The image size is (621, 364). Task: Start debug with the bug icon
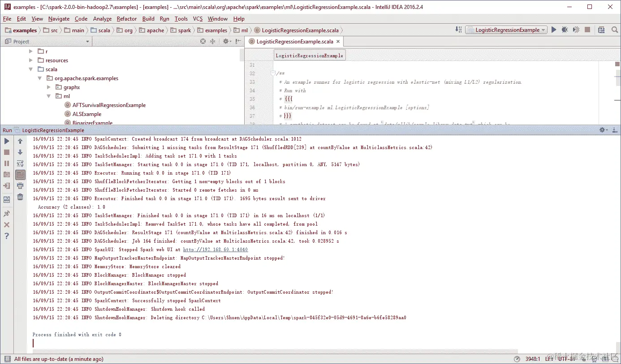point(565,30)
